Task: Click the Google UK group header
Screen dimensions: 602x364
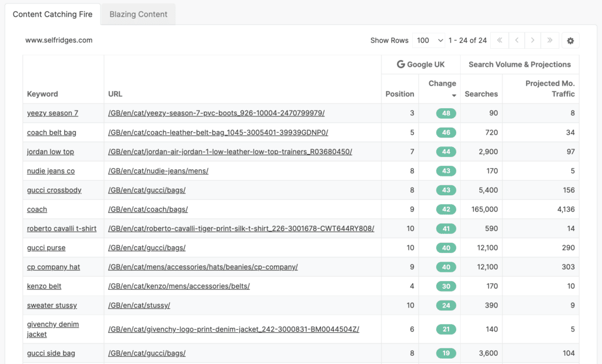Action: [421, 65]
